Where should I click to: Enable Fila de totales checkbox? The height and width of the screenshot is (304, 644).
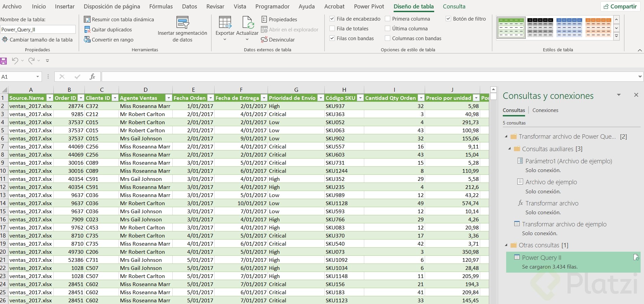332,29
